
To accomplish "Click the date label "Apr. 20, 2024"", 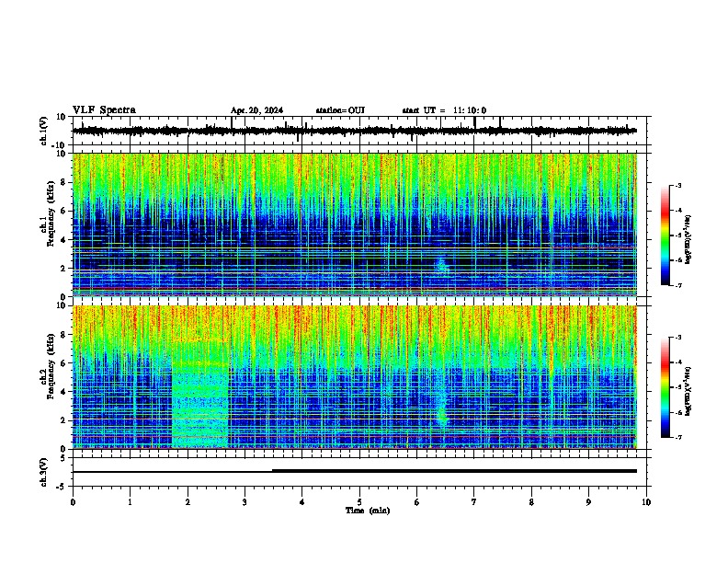I will (x=256, y=110).
